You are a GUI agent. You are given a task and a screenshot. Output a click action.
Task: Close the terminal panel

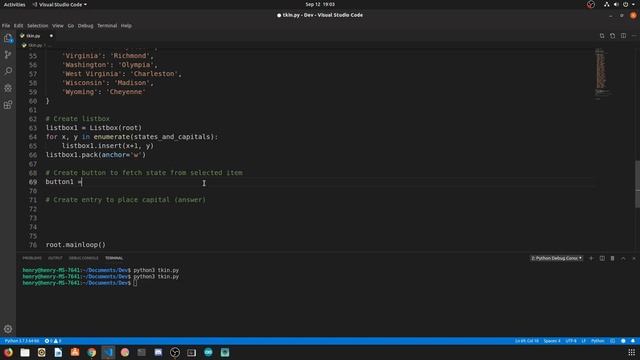click(634, 258)
